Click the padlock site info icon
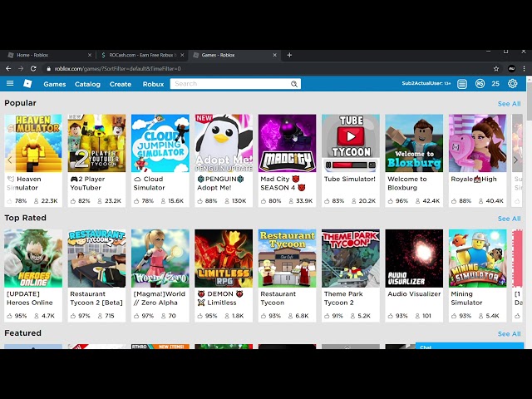The height and width of the screenshot is (399, 532). (x=48, y=69)
